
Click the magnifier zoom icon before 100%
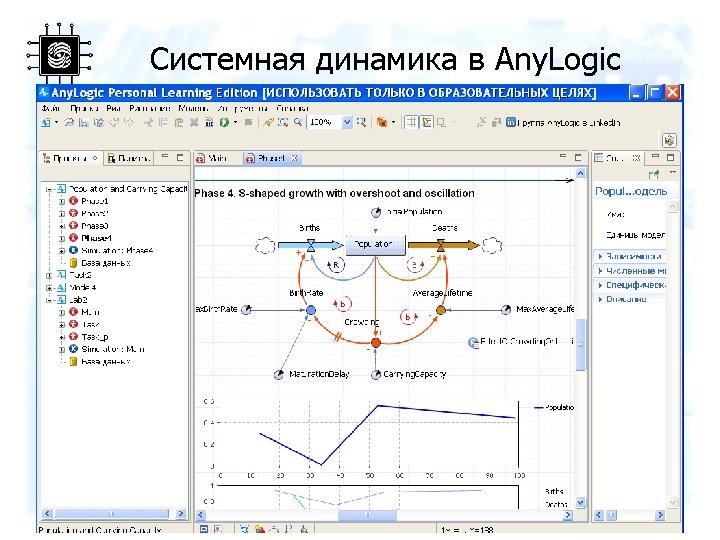(x=298, y=122)
